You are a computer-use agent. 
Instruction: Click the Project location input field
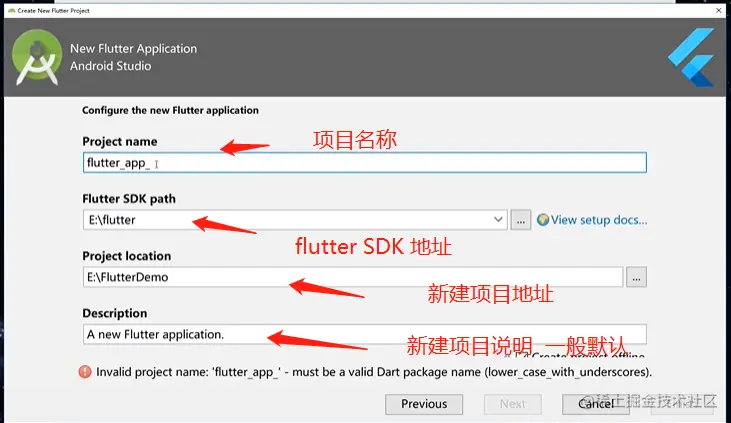click(353, 277)
